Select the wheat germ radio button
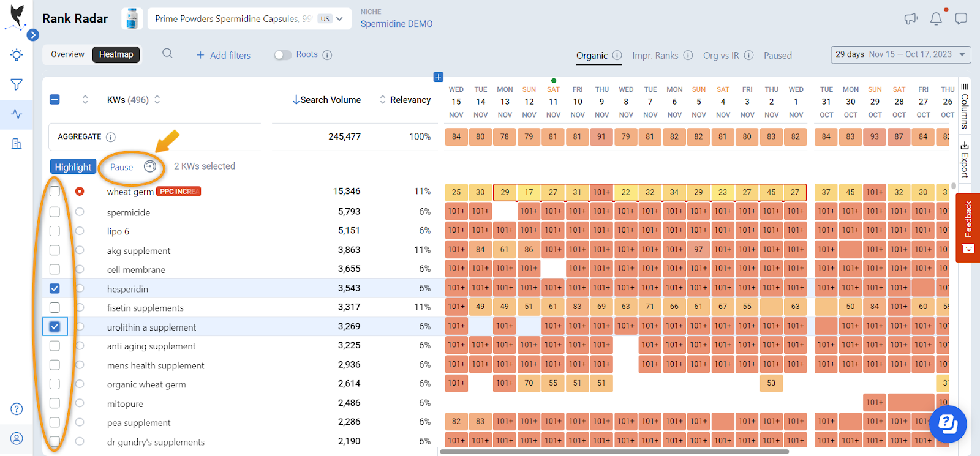Image resolution: width=980 pixels, height=456 pixels. 80,192
